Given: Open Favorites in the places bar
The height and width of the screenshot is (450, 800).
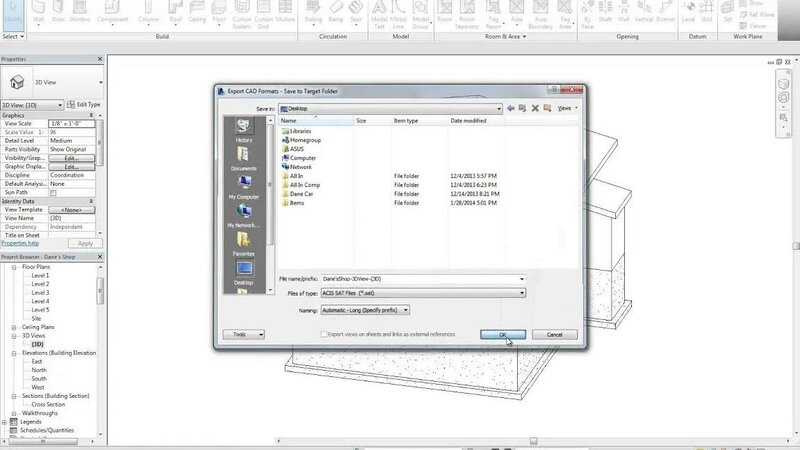Looking at the screenshot, I should point(243,244).
